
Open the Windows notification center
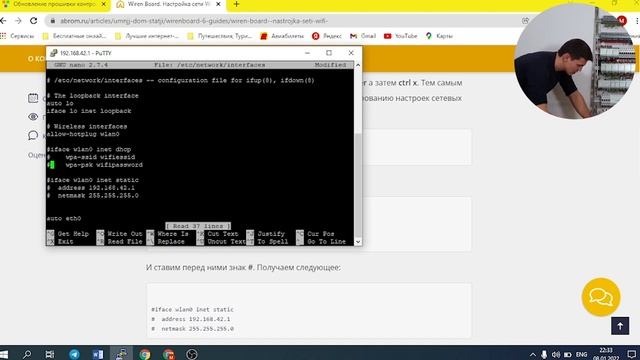[631, 354]
